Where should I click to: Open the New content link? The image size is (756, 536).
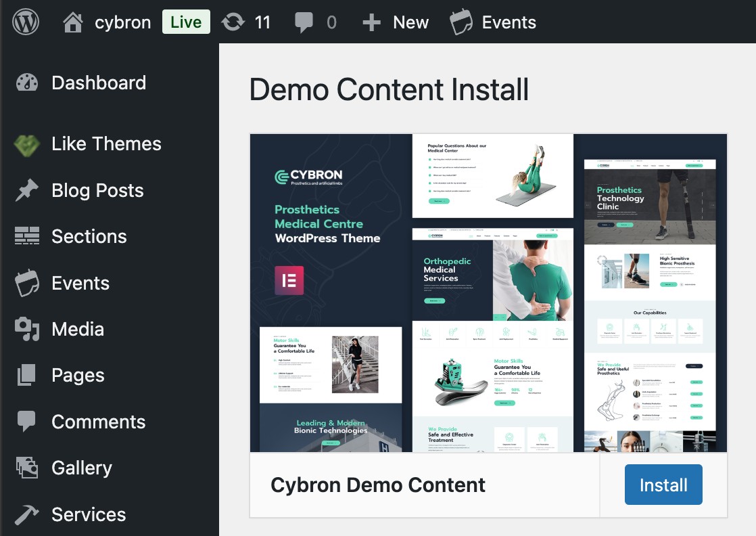click(x=410, y=22)
